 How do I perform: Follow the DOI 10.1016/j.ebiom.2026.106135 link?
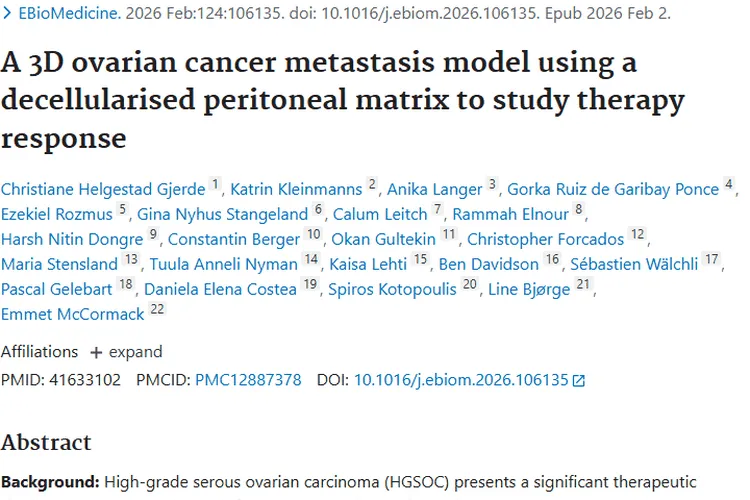(461, 380)
